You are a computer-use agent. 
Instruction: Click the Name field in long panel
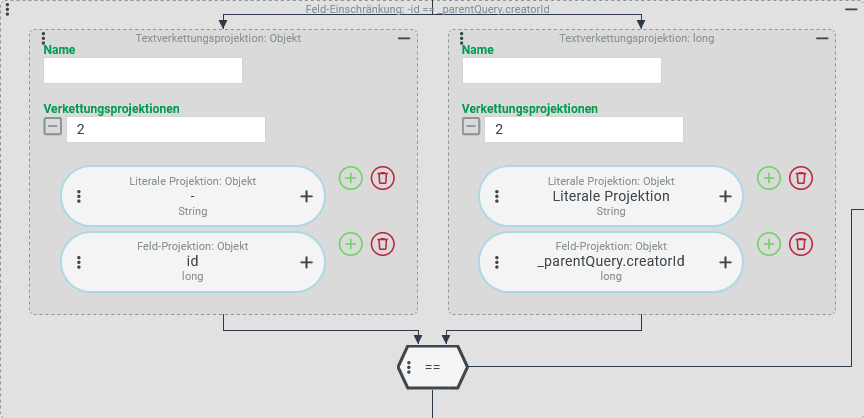tap(561, 70)
